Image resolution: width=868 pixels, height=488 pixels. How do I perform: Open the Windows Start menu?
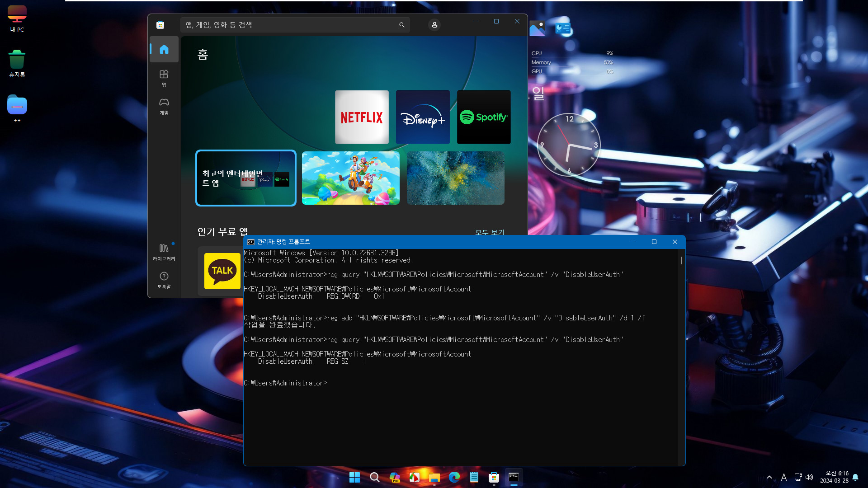click(x=355, y=477)
